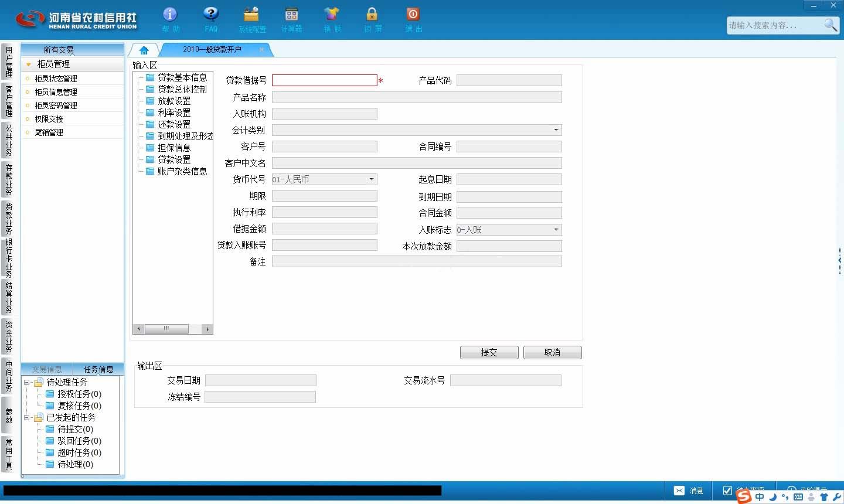Switch to 任务信息 tab
This screenshot has width=844, height=504.
98,369
